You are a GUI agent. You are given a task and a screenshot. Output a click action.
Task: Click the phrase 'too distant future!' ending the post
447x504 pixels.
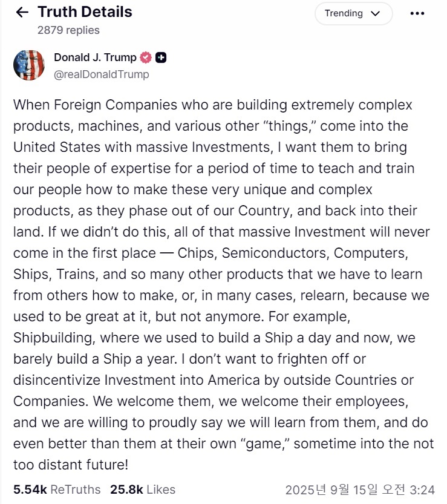coord(71,465)
